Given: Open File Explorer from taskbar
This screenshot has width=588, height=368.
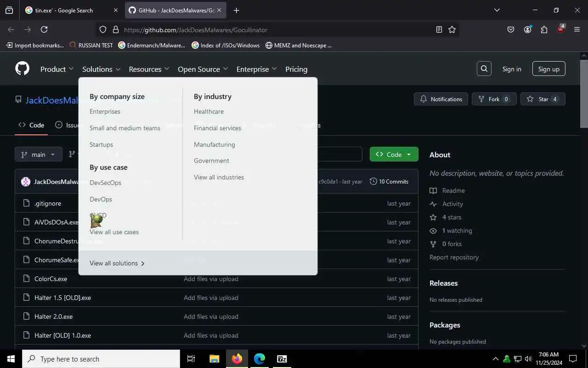Looking at the screenshot, I should point(214,359).
